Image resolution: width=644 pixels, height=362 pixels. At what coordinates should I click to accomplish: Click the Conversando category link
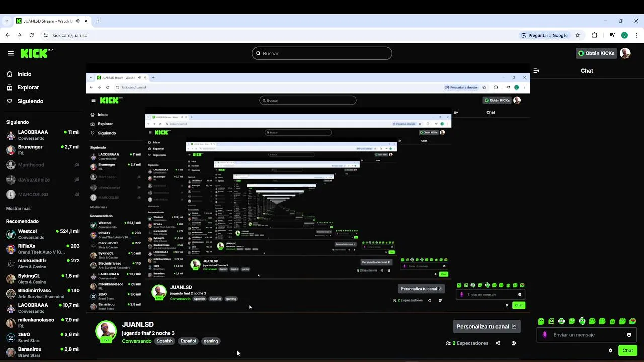[137, 341]
